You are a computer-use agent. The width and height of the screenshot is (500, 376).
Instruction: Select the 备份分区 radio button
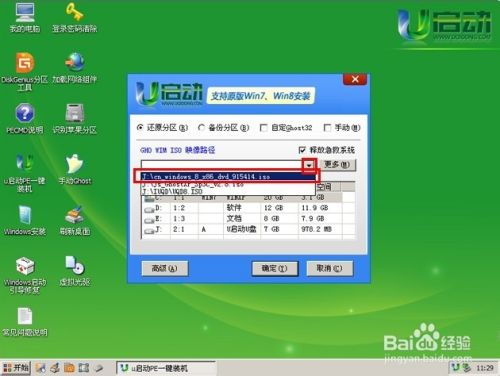point(201,128)
